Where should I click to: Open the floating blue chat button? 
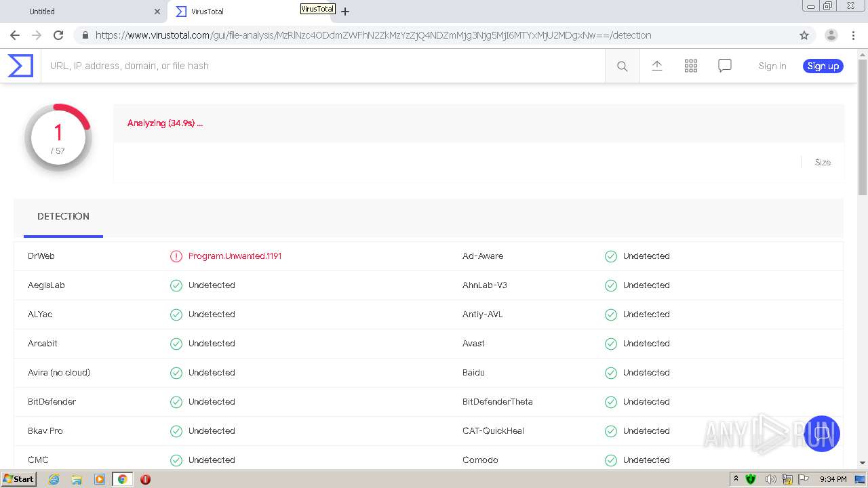point(822,434)
